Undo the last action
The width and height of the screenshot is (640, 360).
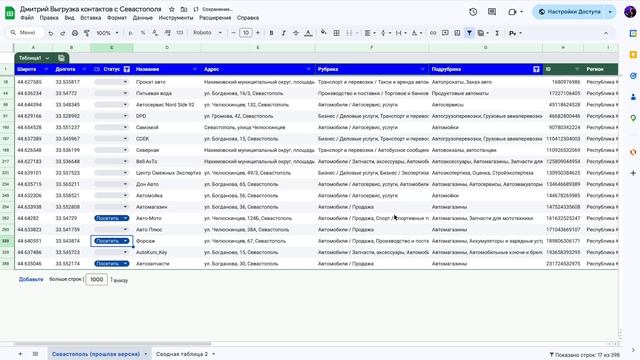[51, 33]
